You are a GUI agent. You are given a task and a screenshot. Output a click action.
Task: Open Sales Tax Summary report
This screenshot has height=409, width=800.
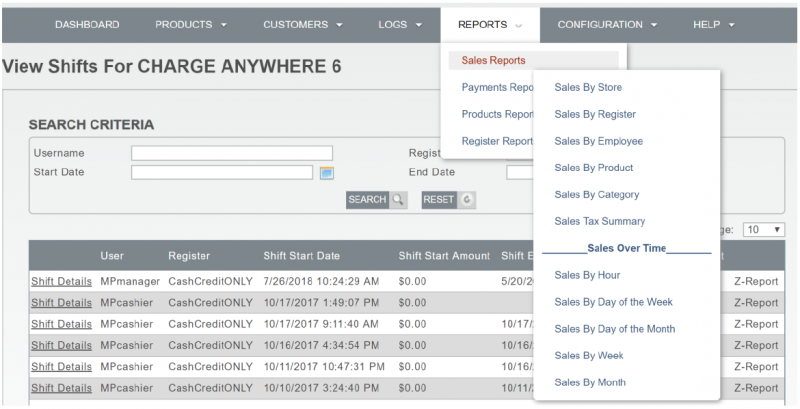point(599,221)
